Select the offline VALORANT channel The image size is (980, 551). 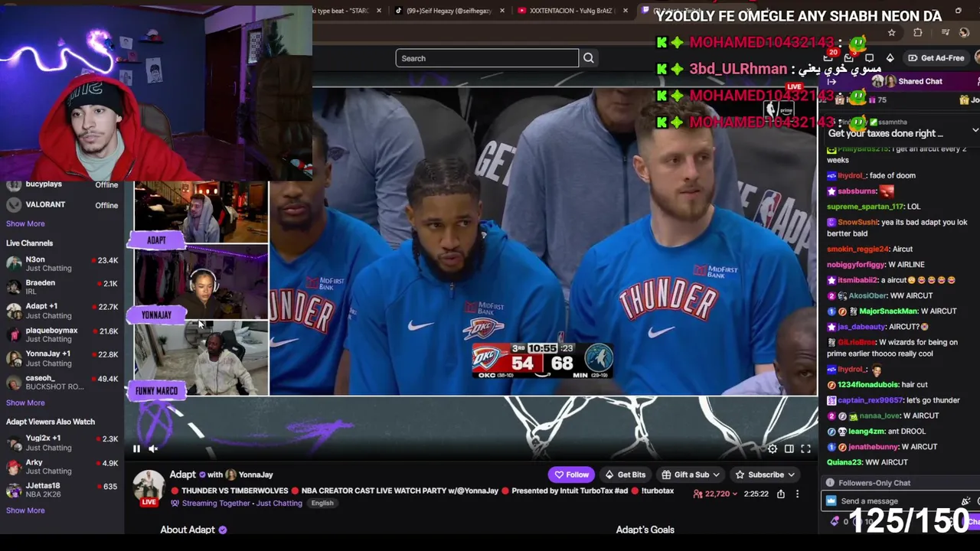tap(62, 205)
